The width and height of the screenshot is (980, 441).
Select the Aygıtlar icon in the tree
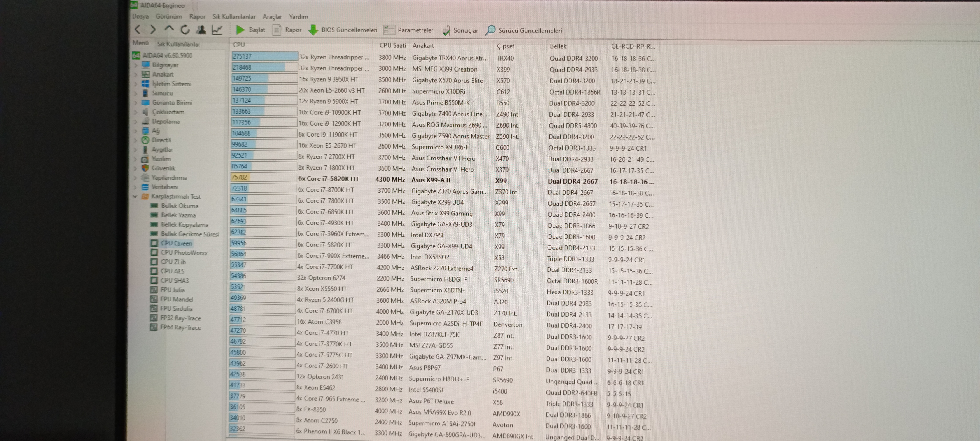[145, 150]
